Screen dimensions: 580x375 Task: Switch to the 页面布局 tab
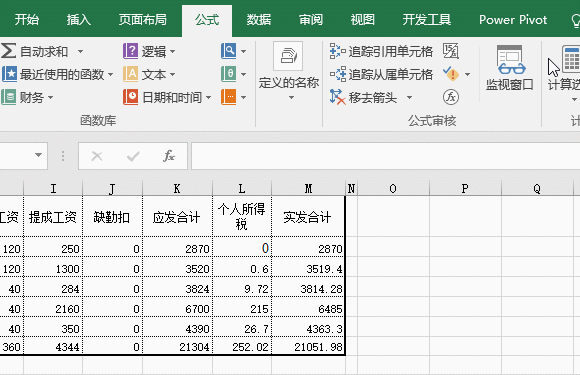tap(143, 20)
